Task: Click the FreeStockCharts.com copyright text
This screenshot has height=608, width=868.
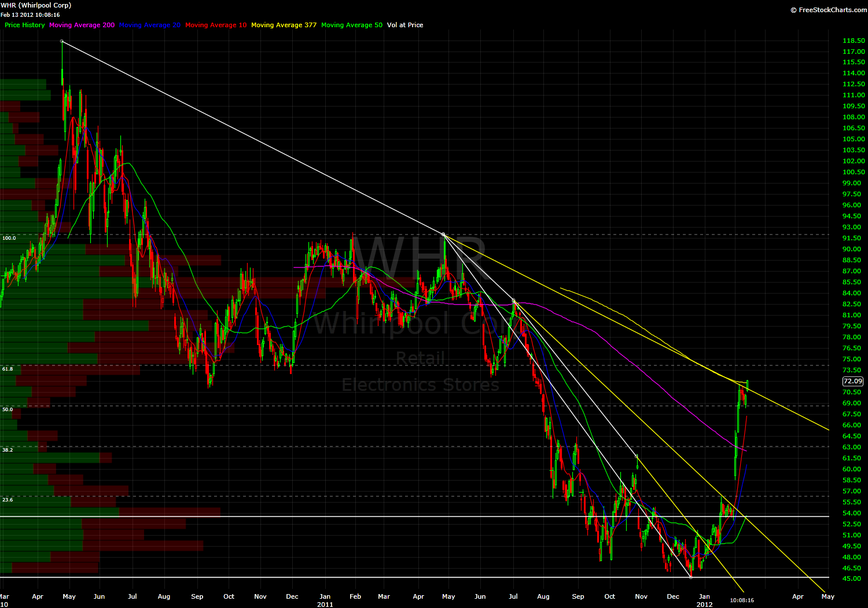Action: pyautogui.click(x=829, y=10)
